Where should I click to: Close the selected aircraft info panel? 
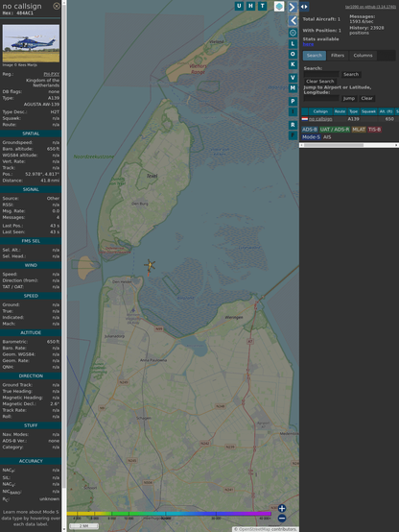pyautogui.click(x=57, y=6)
